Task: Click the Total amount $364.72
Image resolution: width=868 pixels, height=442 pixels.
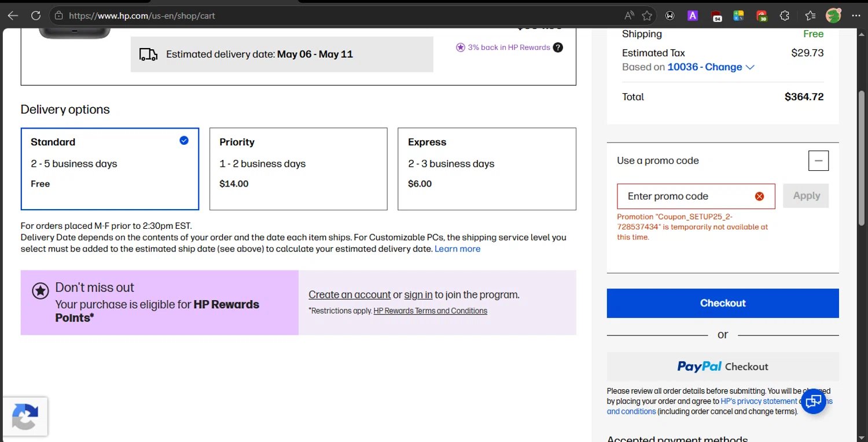Action: [804, 97]
